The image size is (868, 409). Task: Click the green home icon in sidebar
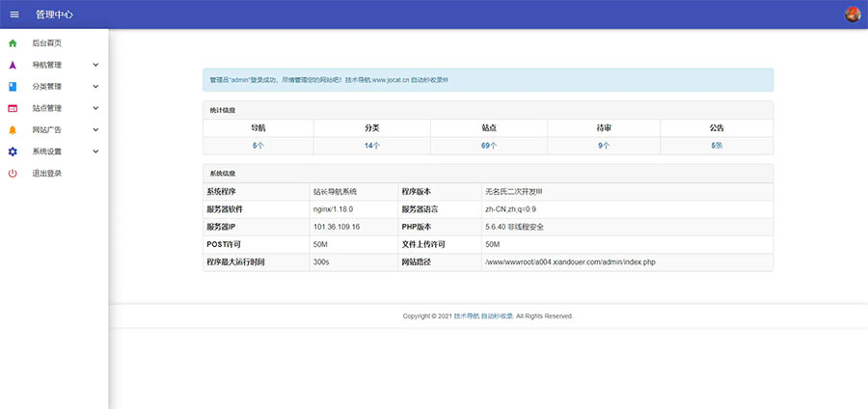13,43
